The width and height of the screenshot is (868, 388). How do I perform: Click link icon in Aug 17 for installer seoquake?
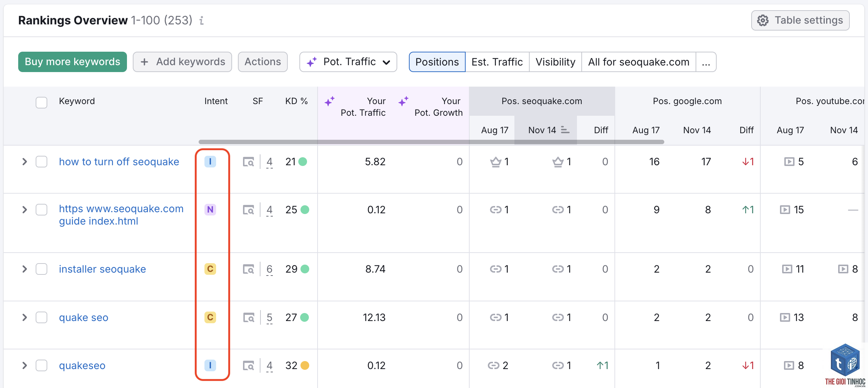click(x=495, y=269)
